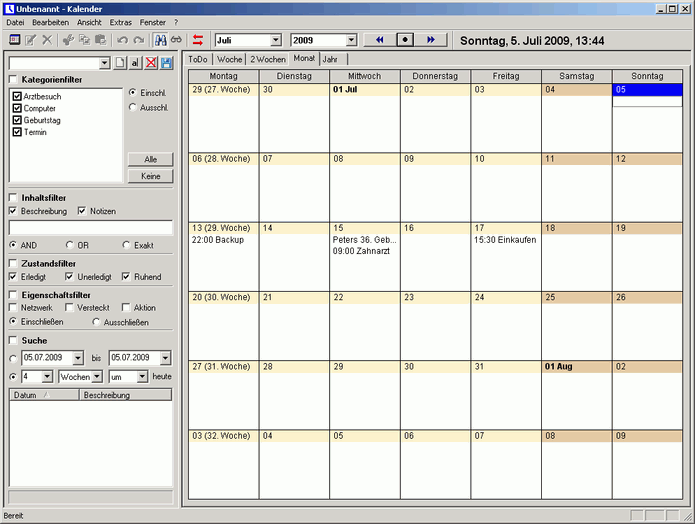Viewport: 695px width, 524px height.
Task: Click the red swap arrows icon
Action: 198,40
